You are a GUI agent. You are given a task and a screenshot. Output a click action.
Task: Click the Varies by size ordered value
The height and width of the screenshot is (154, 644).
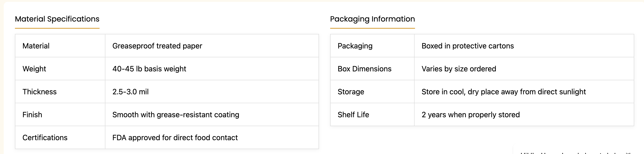(x=459, y=69)
